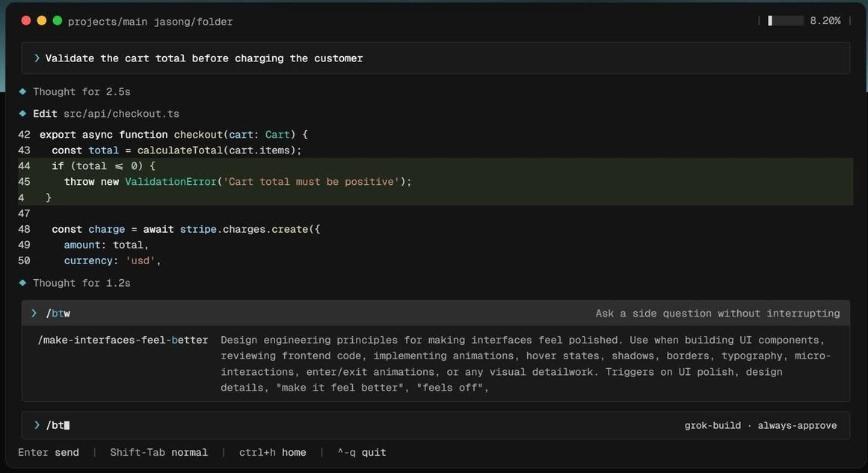Click the red close window button
The width and height of the screenshot is (868, 473).
[26, 20]
